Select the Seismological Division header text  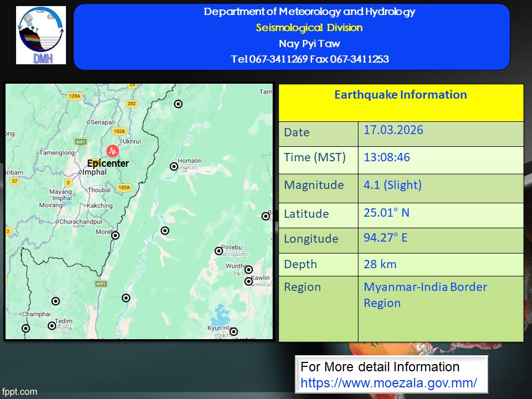pos(309,28)
